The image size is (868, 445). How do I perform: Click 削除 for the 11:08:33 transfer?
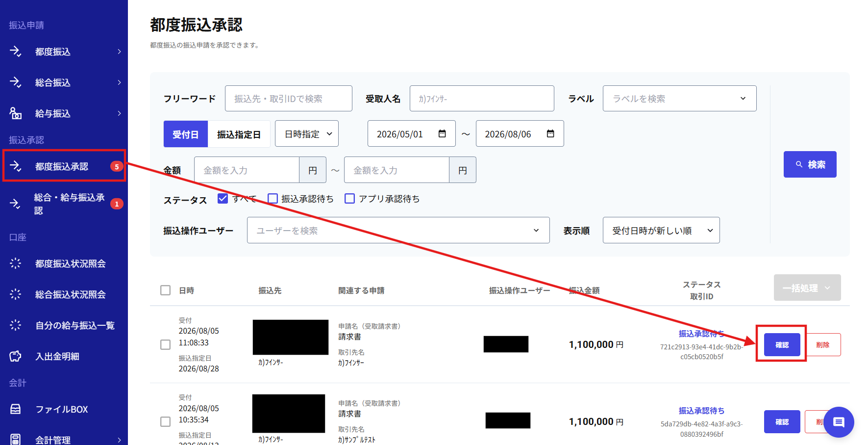822,345
